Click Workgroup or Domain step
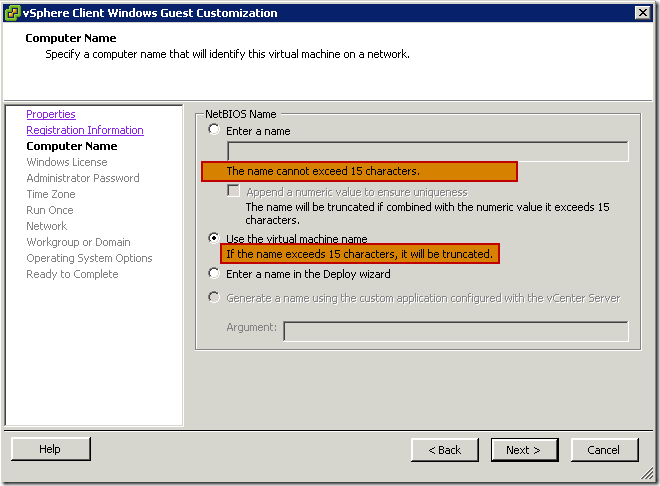Image resolution: width=660 pixels, height=486 pixels. [x=78, y=242]
